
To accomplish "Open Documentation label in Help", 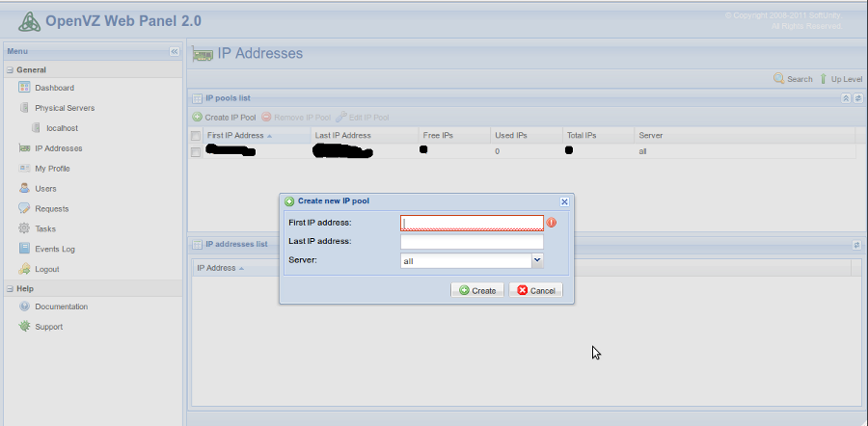I will point(62,306).
